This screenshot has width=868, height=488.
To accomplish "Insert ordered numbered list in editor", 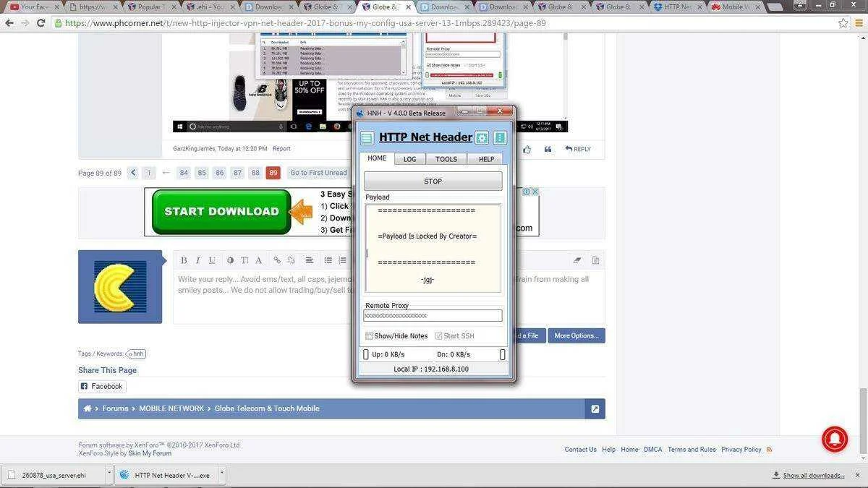I will coord(342,260).
